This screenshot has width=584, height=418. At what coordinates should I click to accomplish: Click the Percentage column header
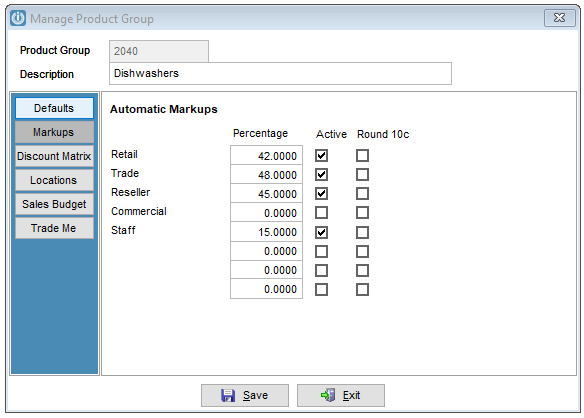point(260,133)
